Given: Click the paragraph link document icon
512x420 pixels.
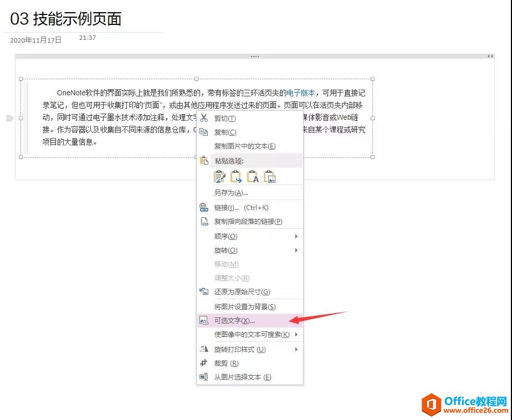Looking at the screenshot, I should pos(204,222).
